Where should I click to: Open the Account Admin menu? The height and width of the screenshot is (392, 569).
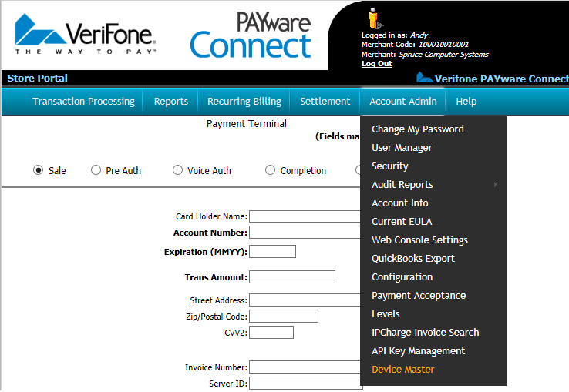coord(403,101)
